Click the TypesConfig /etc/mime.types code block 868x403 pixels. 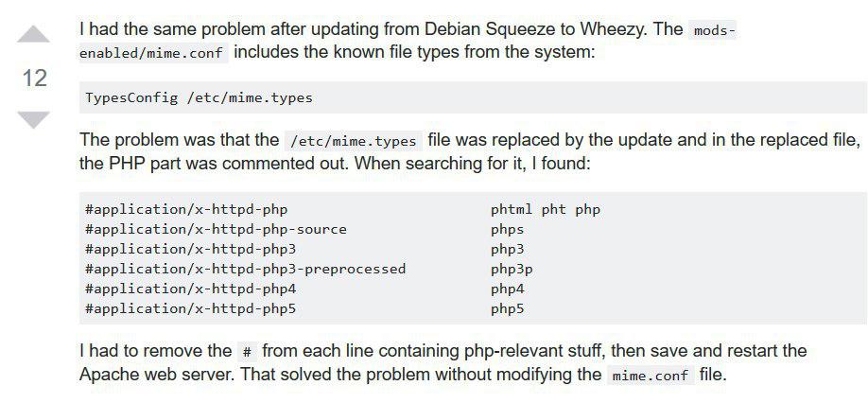coord(199,97)
